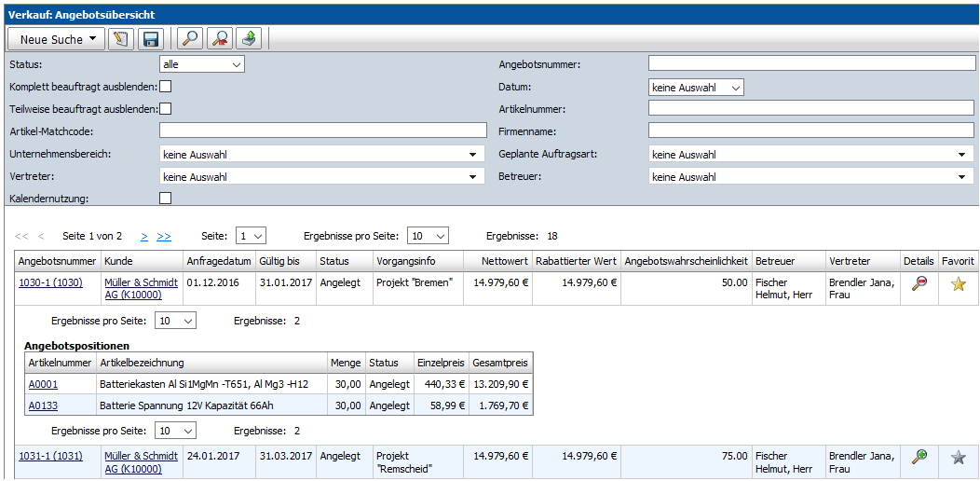The height and width of the screenshot is (481, 980).
Task: Remove favorite star from offer 1030-1
Action: click(958, 284)
